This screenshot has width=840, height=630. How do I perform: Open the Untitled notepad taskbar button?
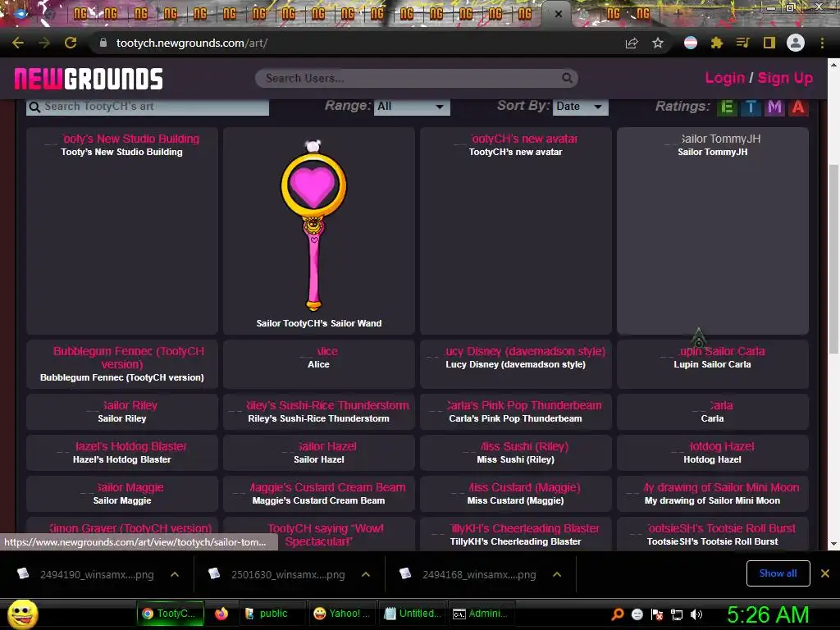click(413, 614)
